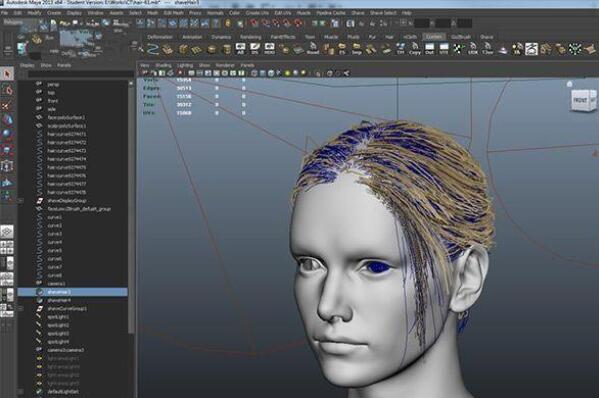Toggle the first red snap magnet icon
The width and height of the screenshot is (599, 398).
click(x=254, y=23)
